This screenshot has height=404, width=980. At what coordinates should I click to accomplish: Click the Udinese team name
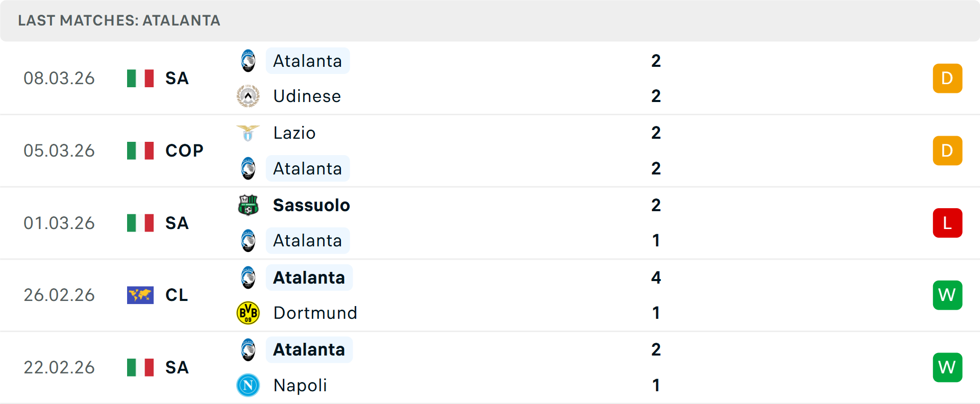tap(306, 96)
